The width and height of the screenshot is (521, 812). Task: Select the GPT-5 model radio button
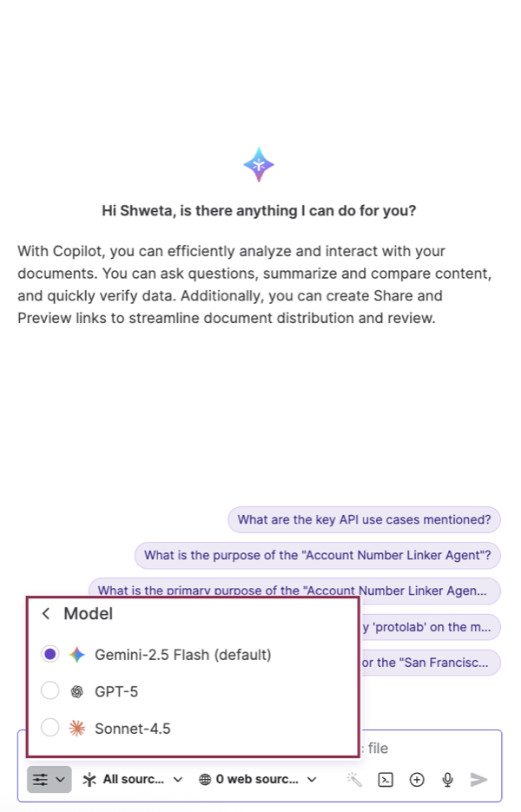pyautogui.click(x=49, y=691)
